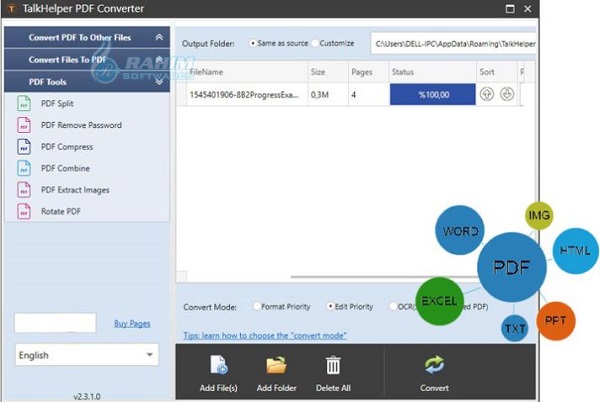Viewport: 600px width, 402px height.
Task: Click the PDF Split file icon
Action: (x=24, y=104)
